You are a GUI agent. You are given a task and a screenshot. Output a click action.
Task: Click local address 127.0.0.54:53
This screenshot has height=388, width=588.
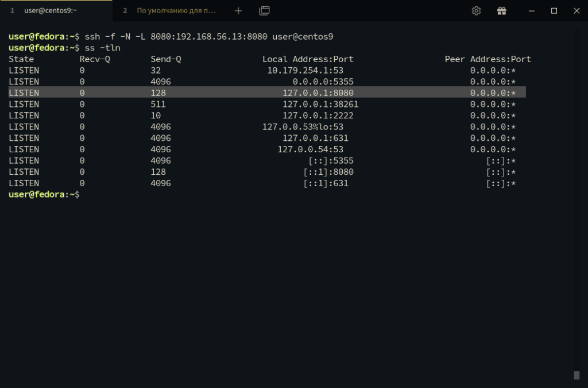pyautogui.click(x=311, y=149)
